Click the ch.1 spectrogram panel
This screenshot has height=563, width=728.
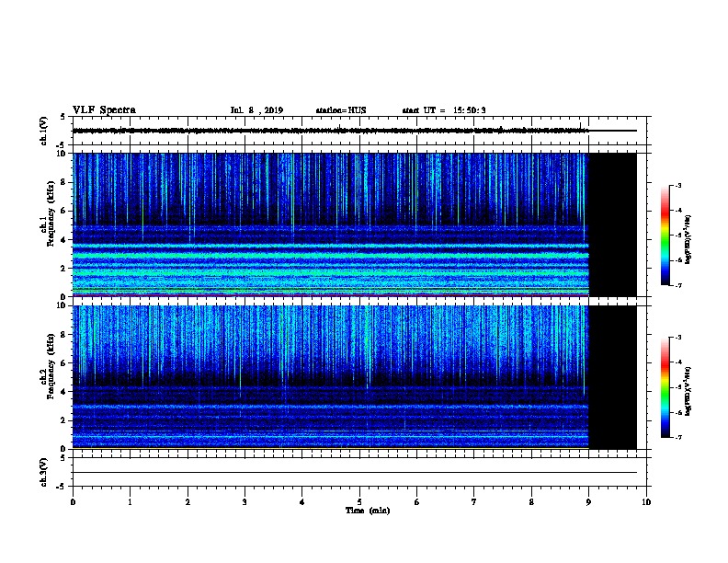point(355,224)
